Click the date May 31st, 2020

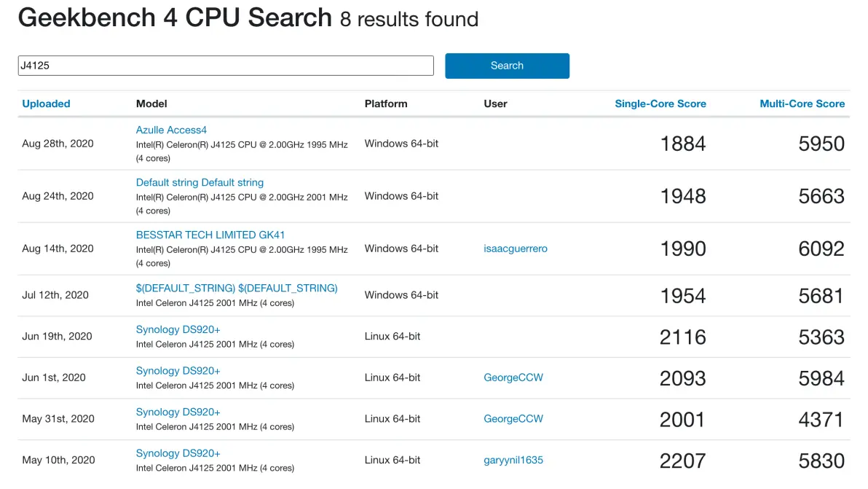pyautogui.click(x=58, y=418)
